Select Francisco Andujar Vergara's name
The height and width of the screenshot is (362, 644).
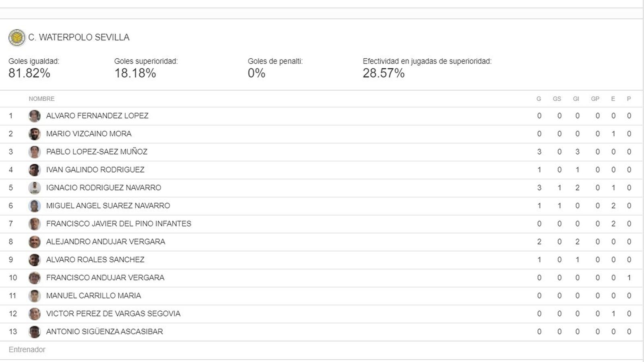105,278
